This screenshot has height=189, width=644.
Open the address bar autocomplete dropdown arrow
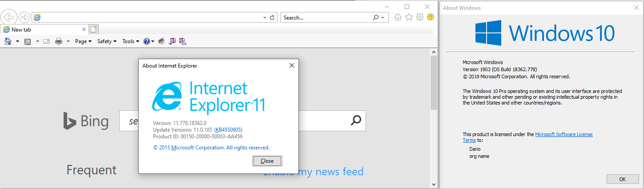coord(265,18)
